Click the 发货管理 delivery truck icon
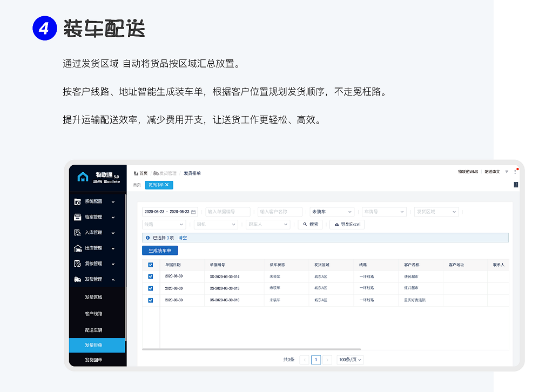The height and width of the screenshot is (392, 559). (x=77, y=279)
